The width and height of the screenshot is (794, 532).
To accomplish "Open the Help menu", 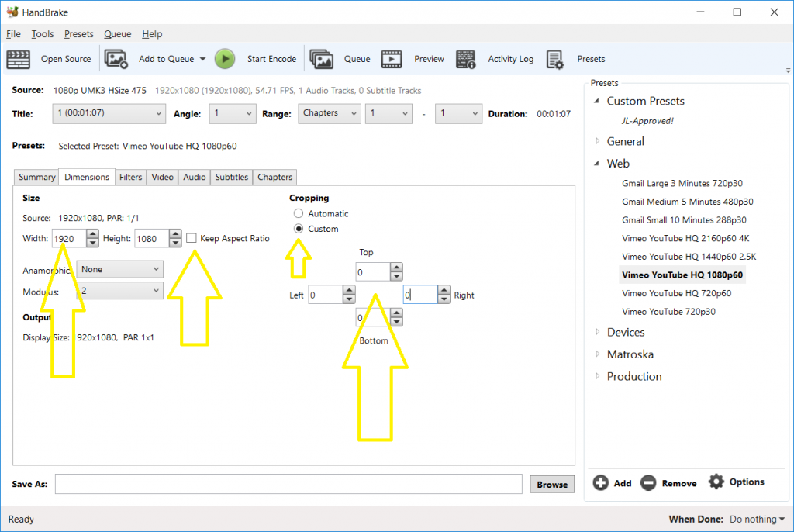I will [152, 34].
